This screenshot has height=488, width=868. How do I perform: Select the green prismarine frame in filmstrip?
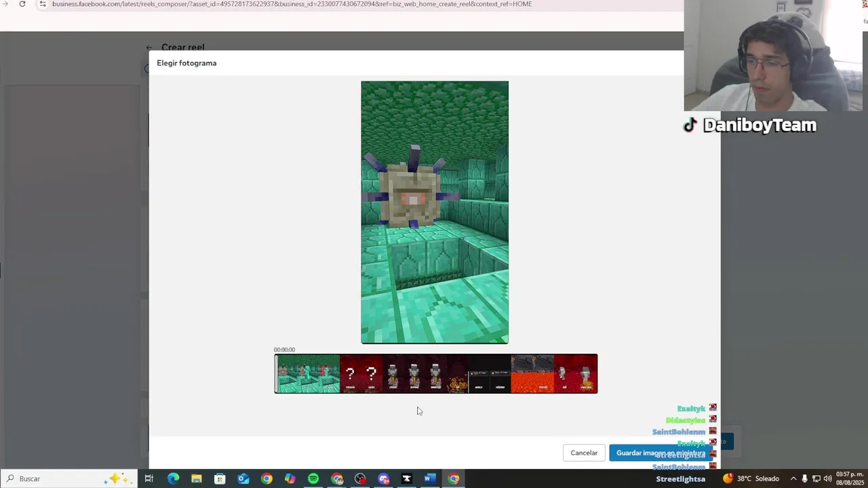(x=309, y=373)
